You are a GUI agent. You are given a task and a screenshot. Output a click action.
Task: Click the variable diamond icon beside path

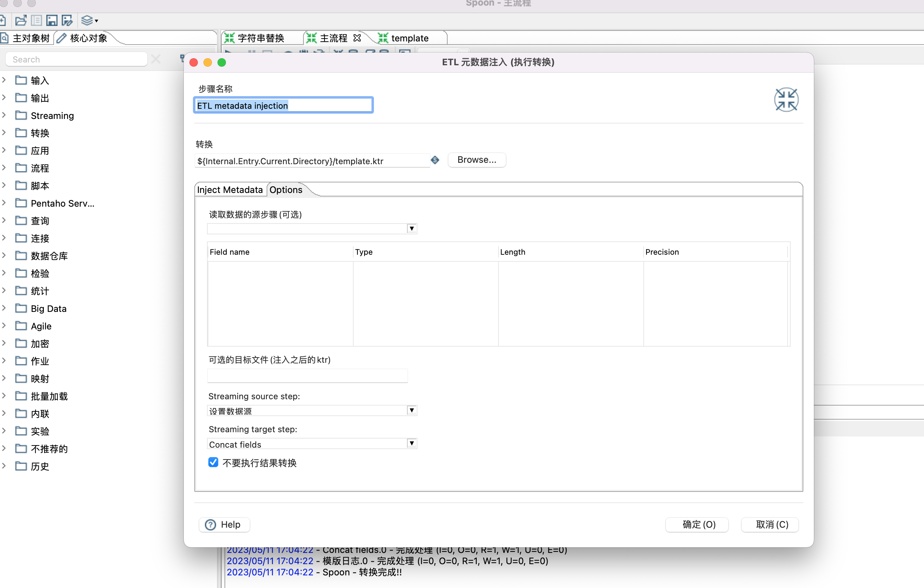(x=435, y=160)
